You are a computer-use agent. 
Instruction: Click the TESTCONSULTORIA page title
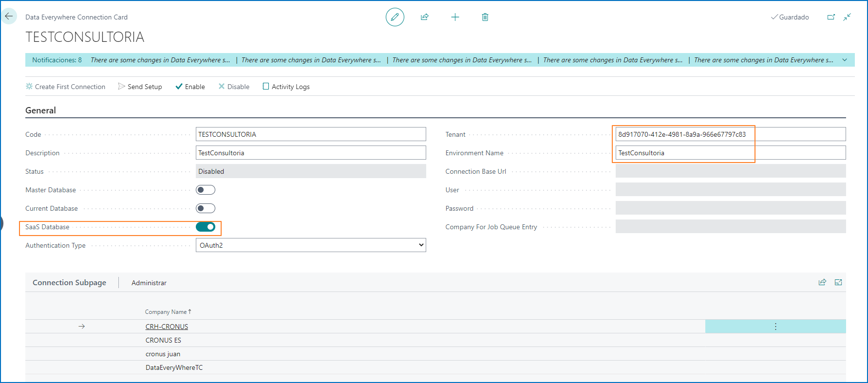[x=85, y=37]
